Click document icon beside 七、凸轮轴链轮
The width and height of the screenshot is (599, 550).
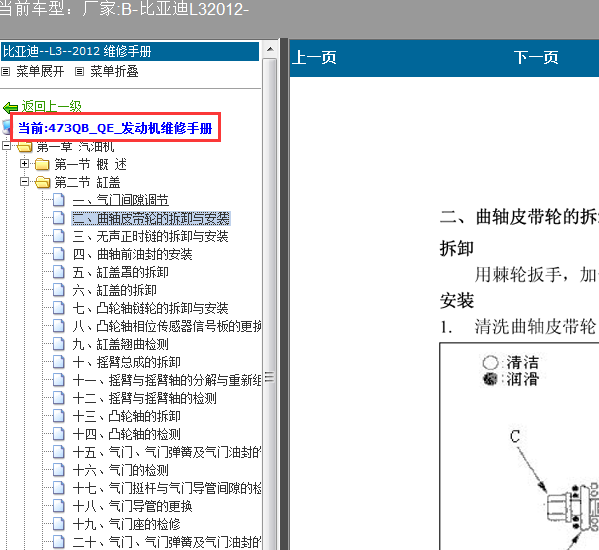click(58, 307)
